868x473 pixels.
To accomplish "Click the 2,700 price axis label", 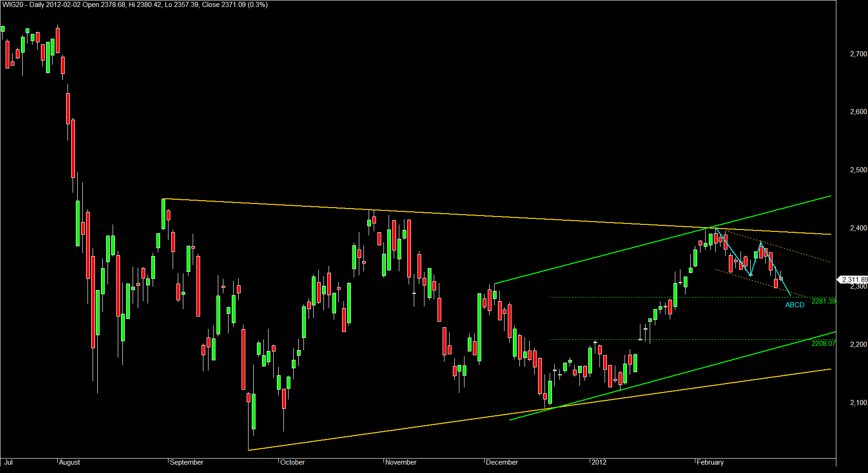I will pyautogui.click(x=858, y=54).
